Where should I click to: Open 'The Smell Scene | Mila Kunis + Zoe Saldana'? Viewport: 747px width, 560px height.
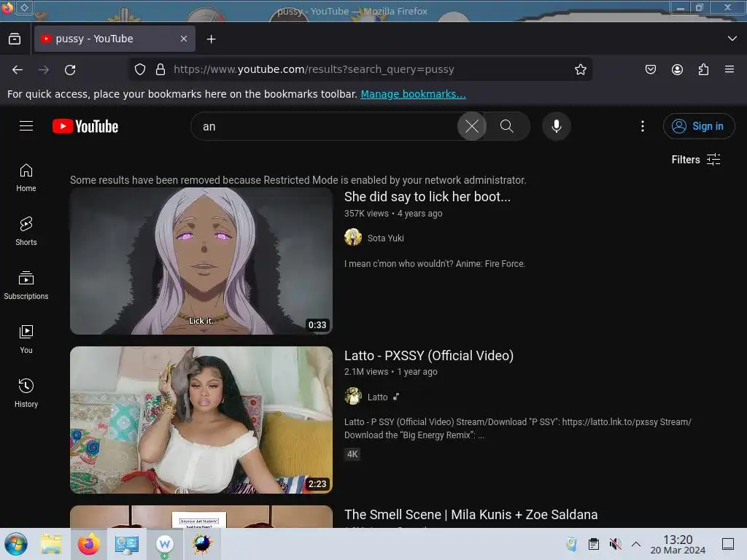point(471,515)
